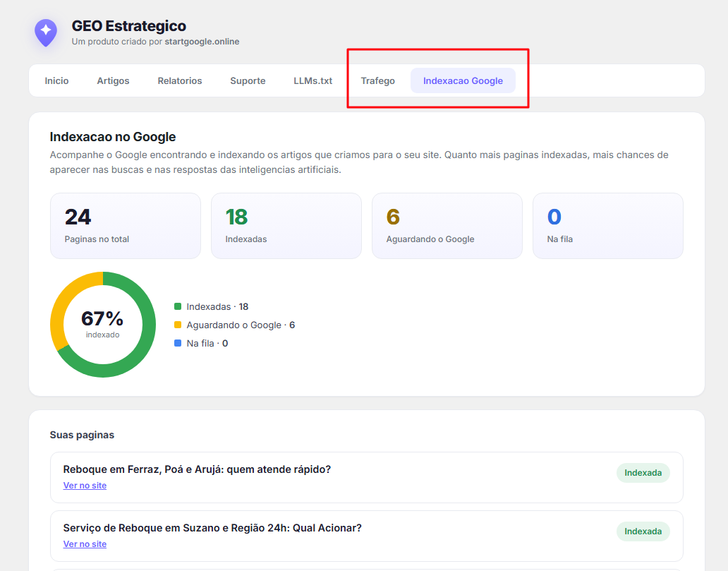The height and width of the screenshot is (571, 728).
Task: Open the Inicio tab
Action: pyautogui.click(x=56, y=81)
